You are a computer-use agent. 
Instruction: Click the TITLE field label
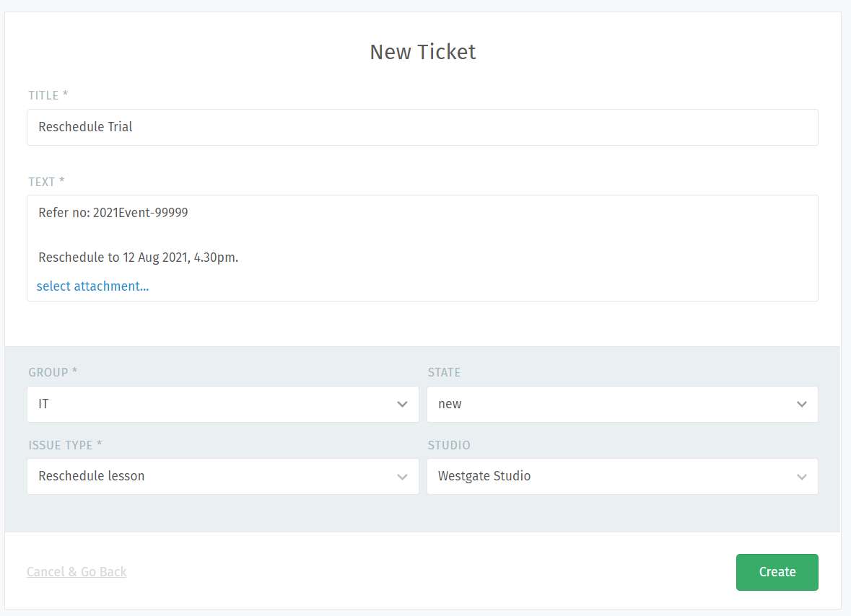(48, 95)
